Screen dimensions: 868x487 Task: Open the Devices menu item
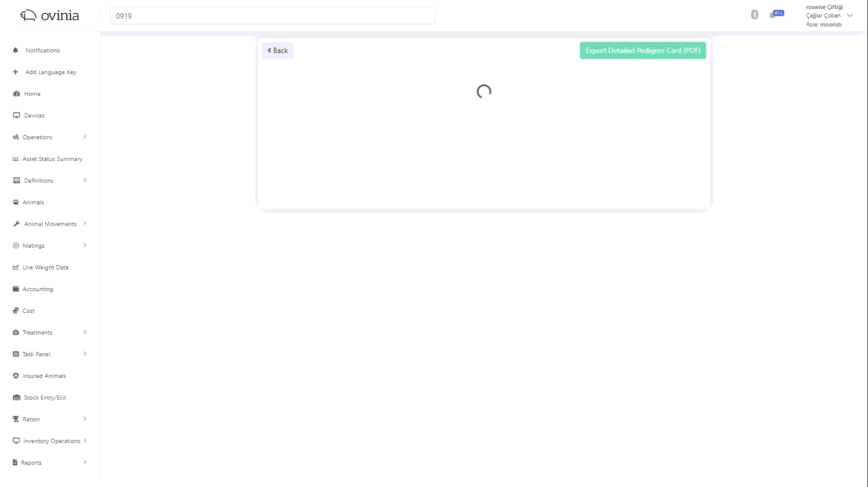pyautogui.click(x=34, y=116)
